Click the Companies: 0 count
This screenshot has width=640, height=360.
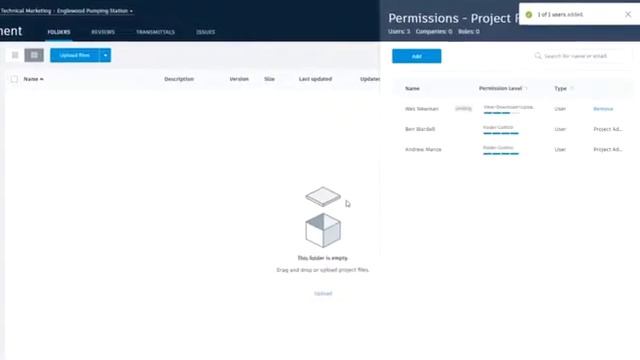434,31
